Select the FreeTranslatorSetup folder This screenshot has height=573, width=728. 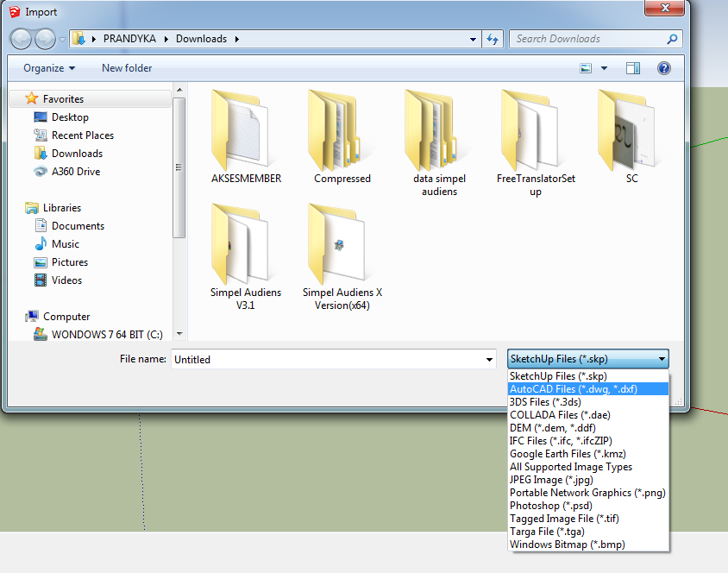[536, 143]
